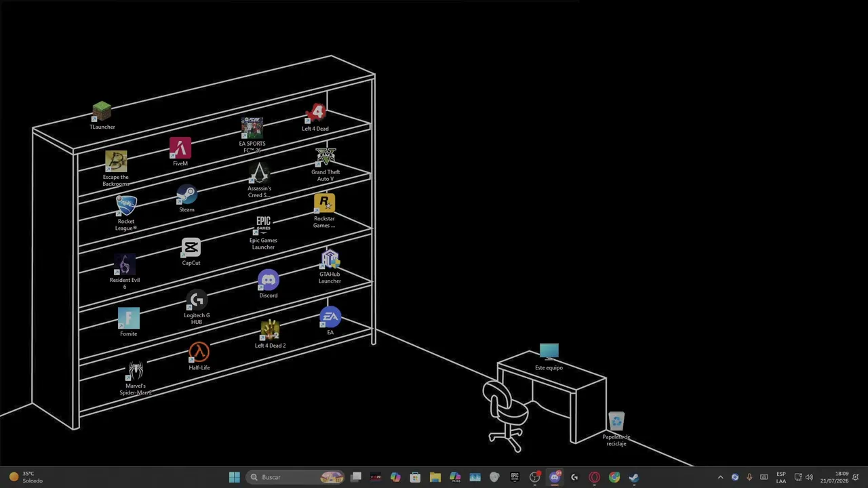Image resolution: width=868 pixels, height=488 pixels.
Task: Open Google Chrome from the taskbar
Action: 614,477
